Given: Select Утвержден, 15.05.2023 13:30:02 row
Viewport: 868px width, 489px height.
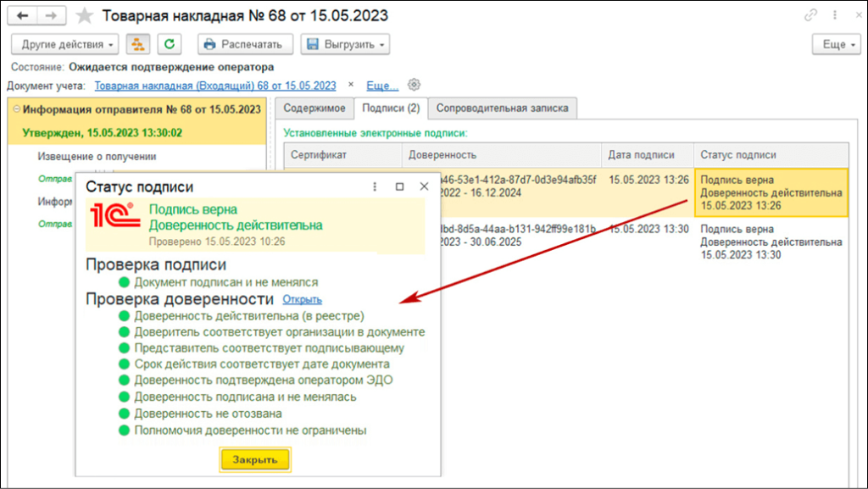Looking at the screenshot, I should click(103, 133).
